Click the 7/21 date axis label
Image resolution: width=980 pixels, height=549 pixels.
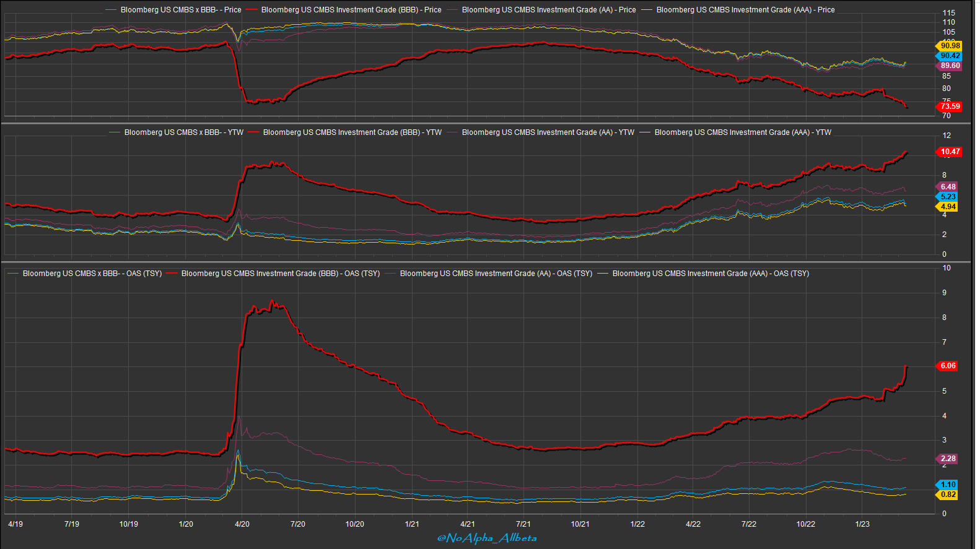tap(523, 524)
